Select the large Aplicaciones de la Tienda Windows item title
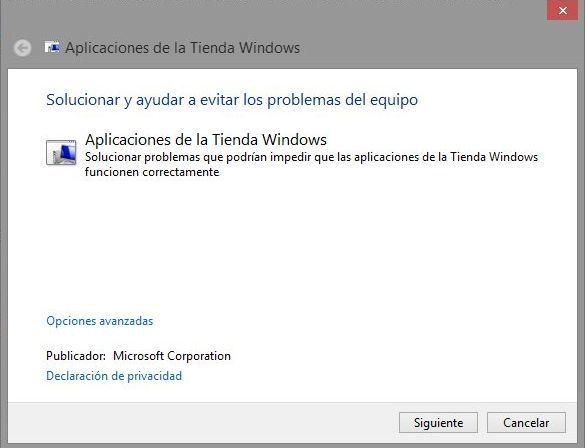 [x=206, y=140]
